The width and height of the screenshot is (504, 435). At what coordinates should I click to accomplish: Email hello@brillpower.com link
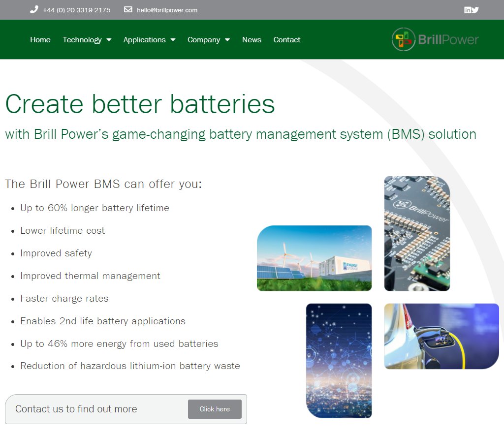pos(167,10)
